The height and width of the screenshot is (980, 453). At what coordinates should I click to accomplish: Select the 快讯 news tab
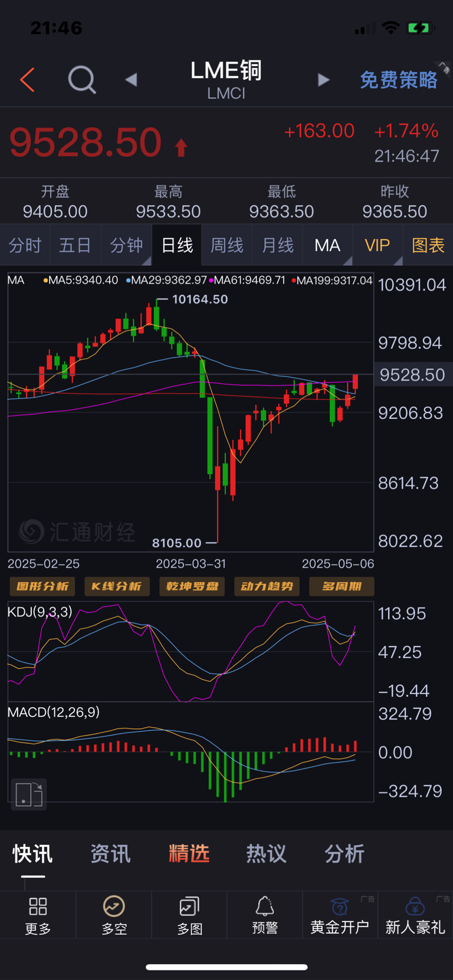33,854
